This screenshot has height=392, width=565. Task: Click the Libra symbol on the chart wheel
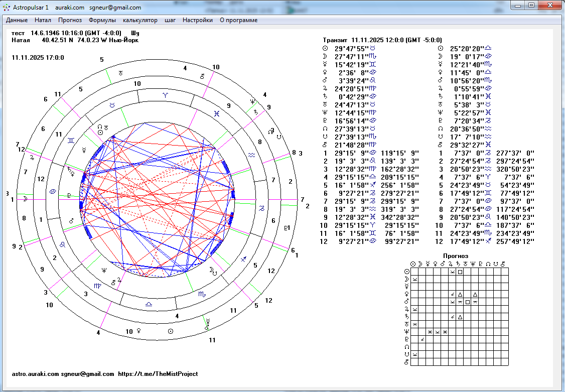point(148,304)
